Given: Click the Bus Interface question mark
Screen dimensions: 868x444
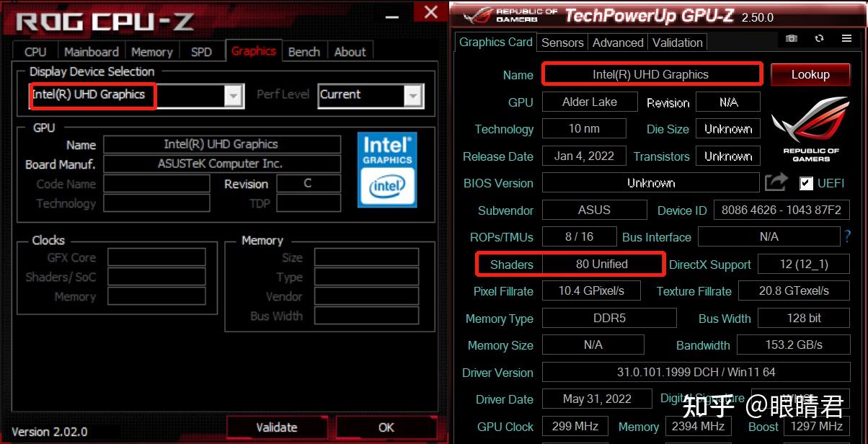Looking at the screenshot, I should click(847, 236).
